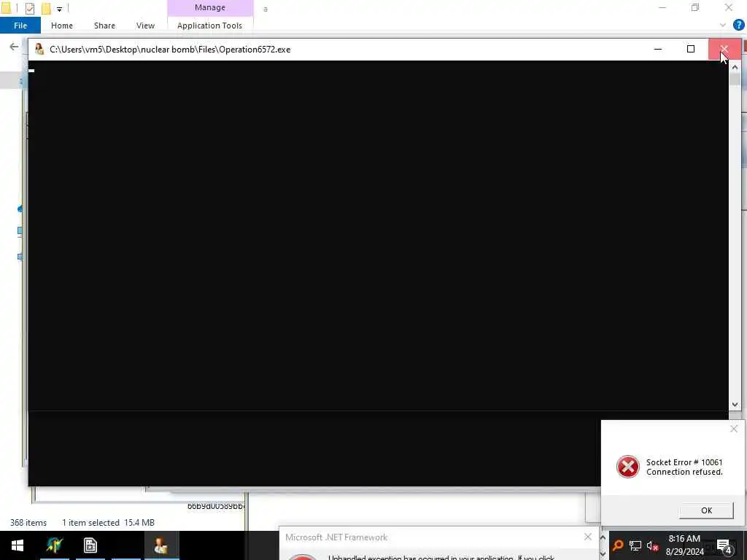Click OK in the Socket Error dialog
747x560 pixels.
706,510
